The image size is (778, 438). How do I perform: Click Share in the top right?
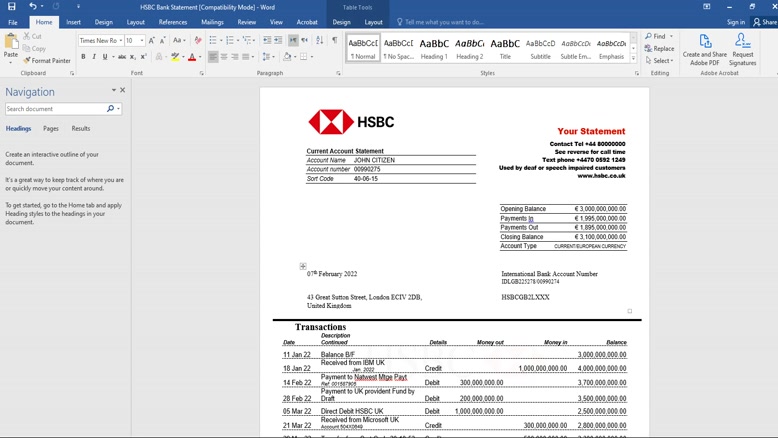[x=764, y=22]
